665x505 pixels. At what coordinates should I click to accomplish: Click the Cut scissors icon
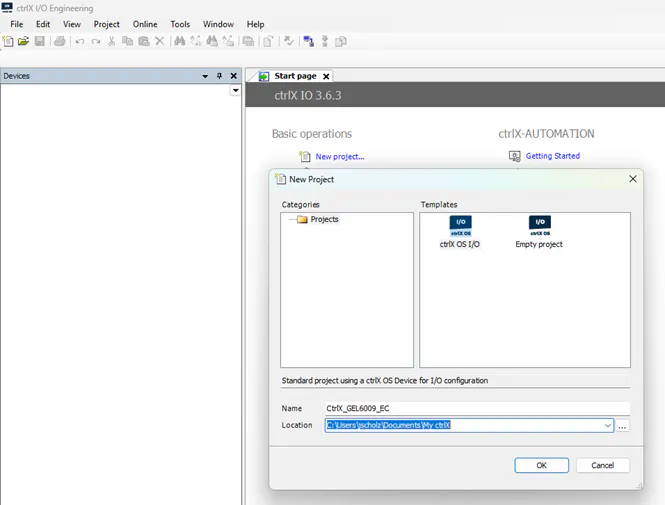point(112,41)
